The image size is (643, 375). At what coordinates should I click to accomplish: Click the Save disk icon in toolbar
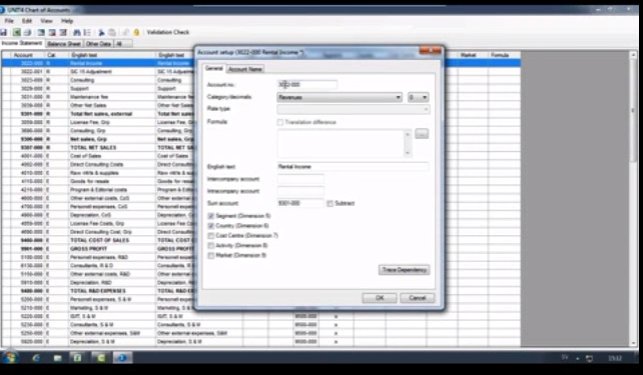(x=4, y=32)
